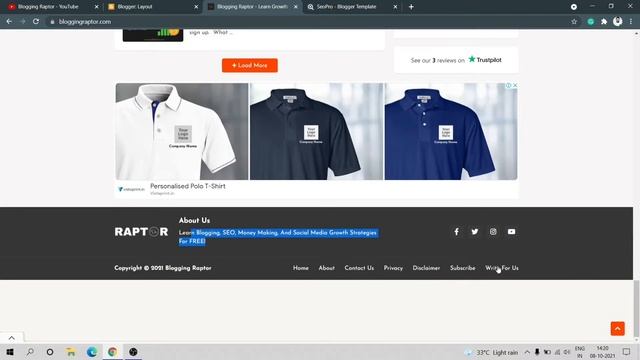Open Twitter icon in footer
Viewport: 640px width, 360px height.
click(475, 232)
